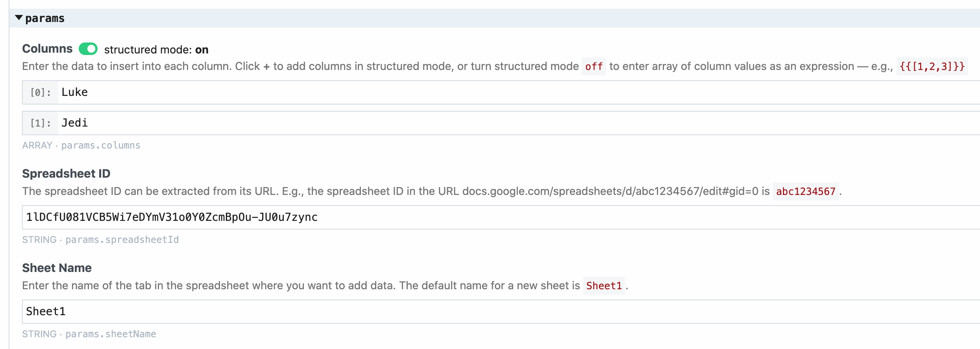
Task: Click the Sheet Name heading
Action: tap(57, 268)
